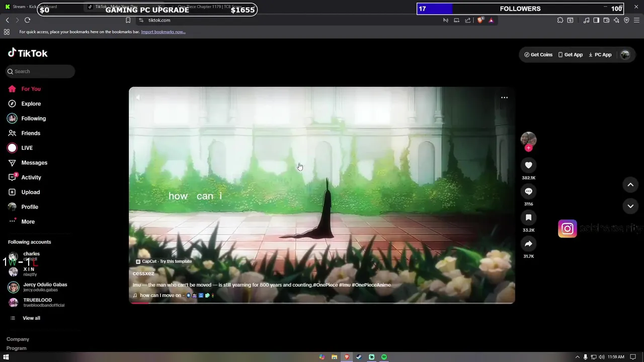Switch to the Stream - Kick Dashboard tab
Image resolution: width=644 pixels, height=362 pixels.
pos(40,7)
